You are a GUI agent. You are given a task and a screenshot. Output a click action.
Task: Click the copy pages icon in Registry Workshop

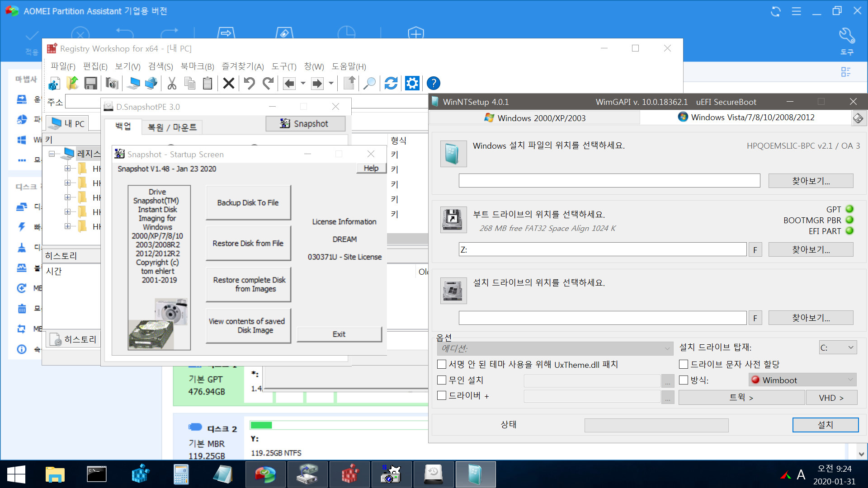190,83
